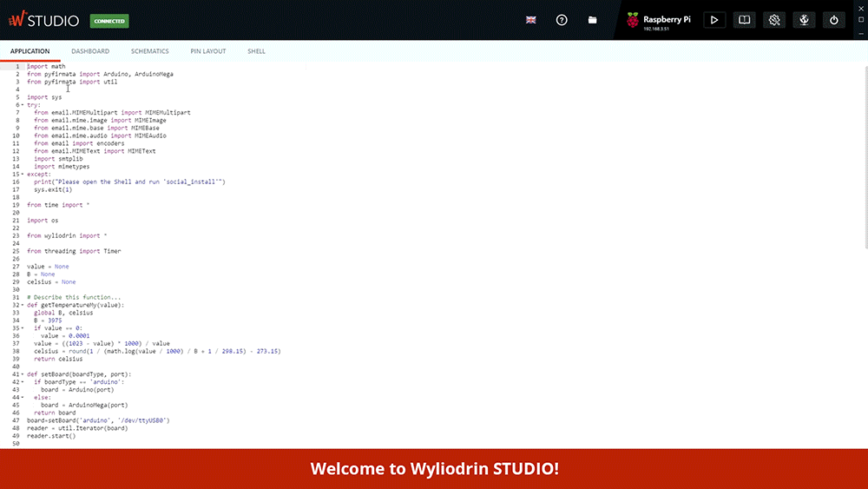Place cursor on 'import math' line

(x=46, y=66)
